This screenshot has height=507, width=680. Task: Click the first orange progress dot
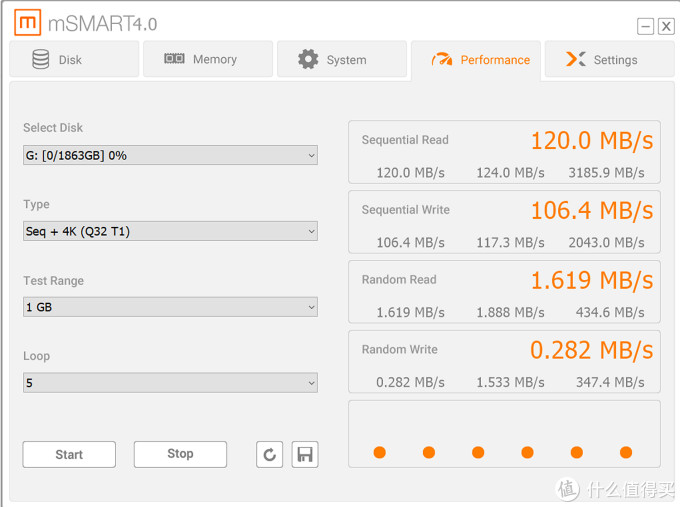pos(380,452)
